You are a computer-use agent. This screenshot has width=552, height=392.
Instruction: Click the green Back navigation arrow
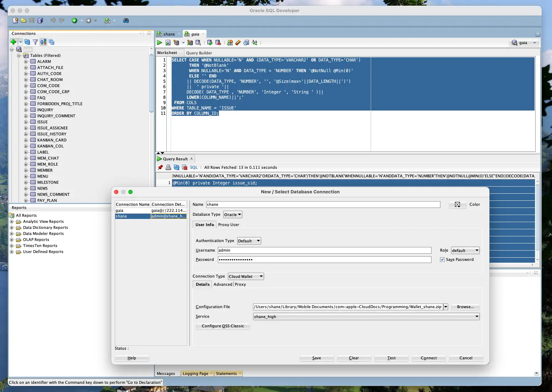(x=74, y=21)
